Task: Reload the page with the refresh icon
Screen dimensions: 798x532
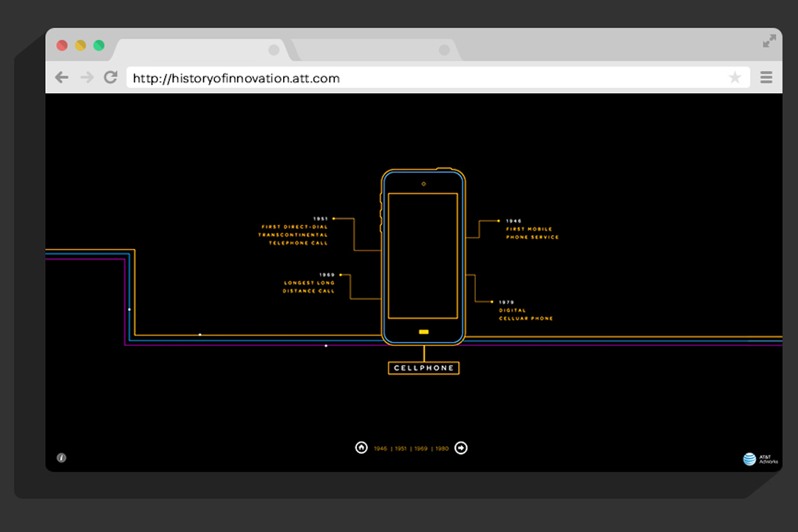Action: coord(110,77)
